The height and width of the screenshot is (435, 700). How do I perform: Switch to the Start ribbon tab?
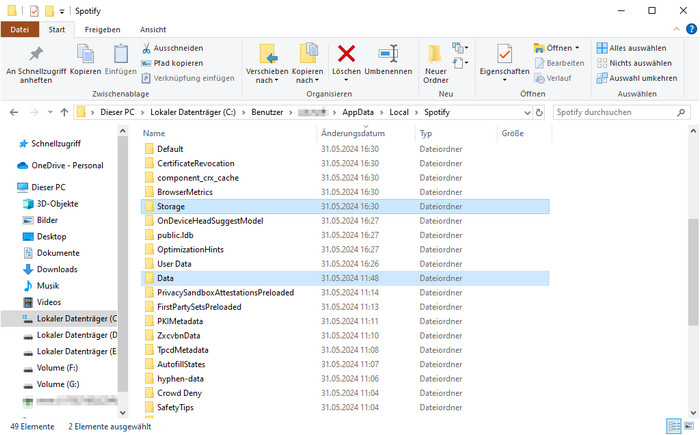point(57,29)
